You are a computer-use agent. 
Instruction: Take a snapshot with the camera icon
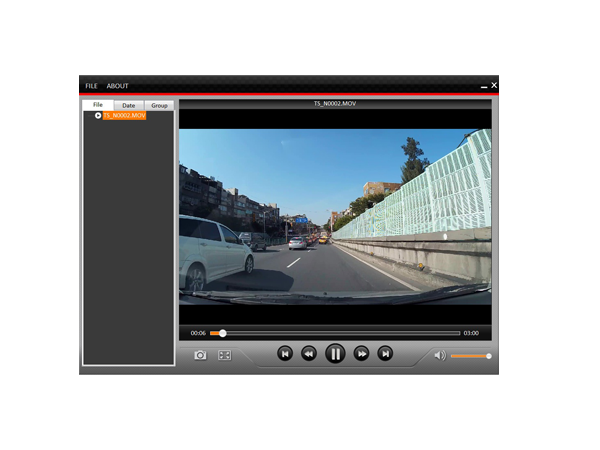tap(200, 355)
